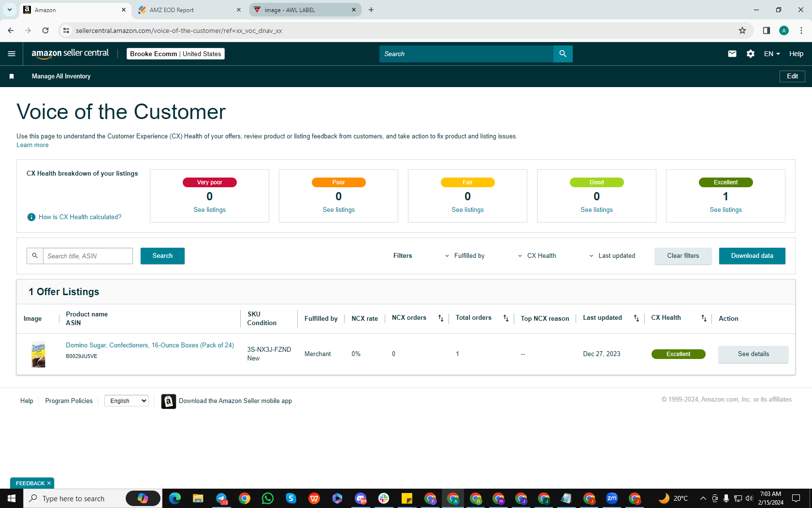Bookmark this page with the star icon

tap(742, 30)
